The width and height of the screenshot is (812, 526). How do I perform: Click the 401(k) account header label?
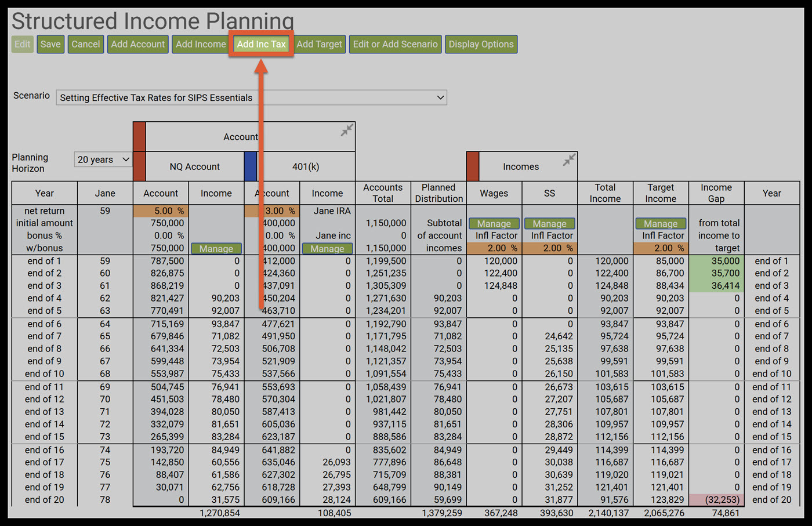[306, 166]
